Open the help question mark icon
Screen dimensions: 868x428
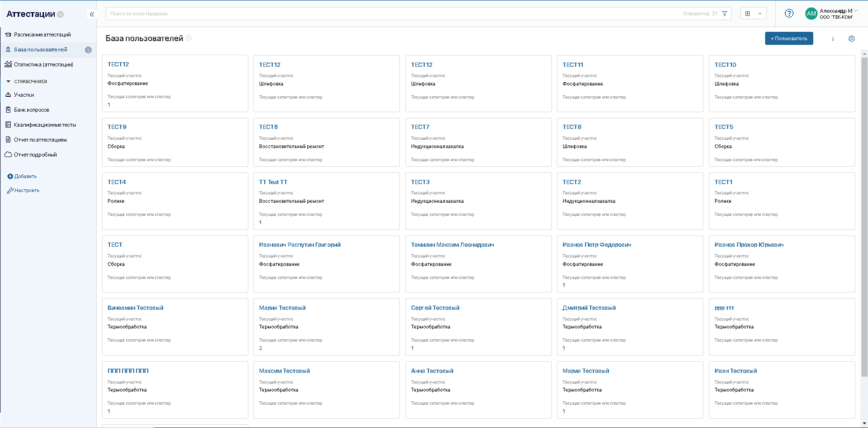(x=789, y=14)
